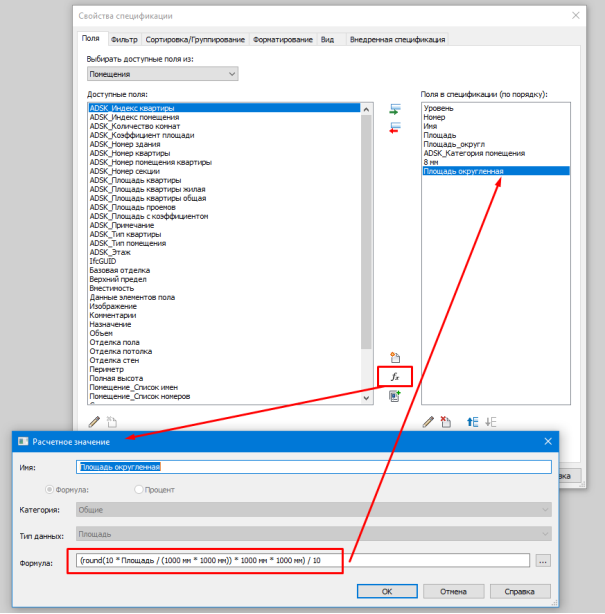Open the formula browse ellipsis button
The image size is (605, 614).
pos(543,561)
